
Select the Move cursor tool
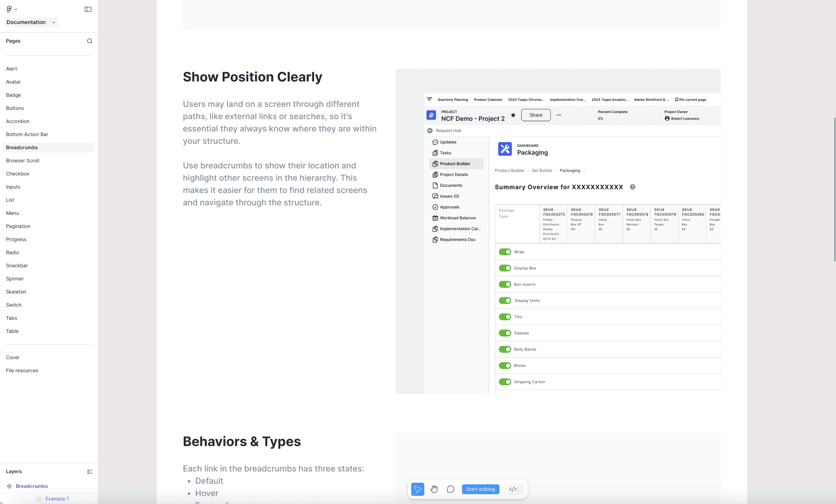point(418,489)
